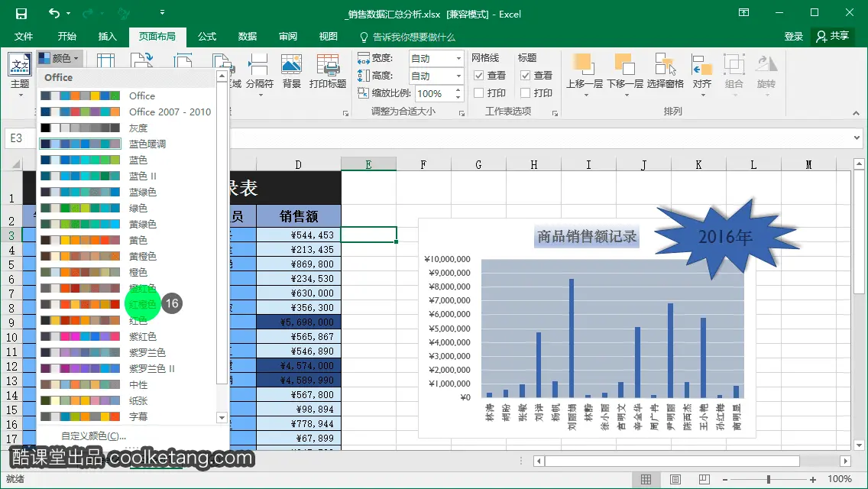This screenshot has height=489, width=868.
Task: Open the 宽度 width dropdown
Action: point(458,58)
